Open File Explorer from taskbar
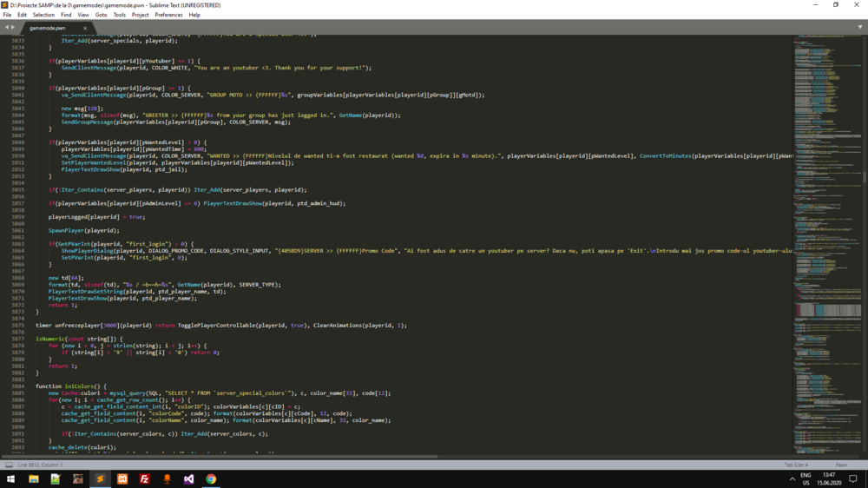The height and width of the screenshot is (488, 868). pyautogui.click(x=33, y=478)
